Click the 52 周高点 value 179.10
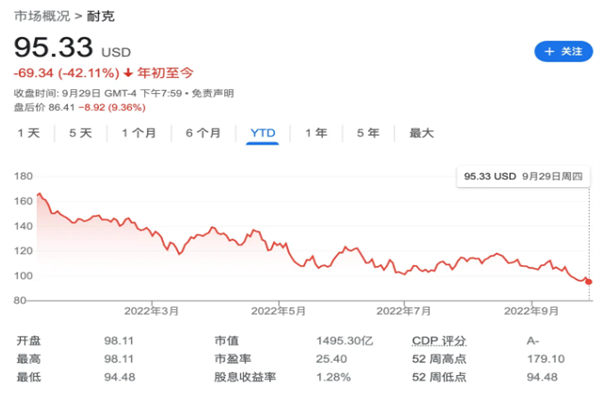Viewport: 600px width, 400px height. (x=546, y=359)
